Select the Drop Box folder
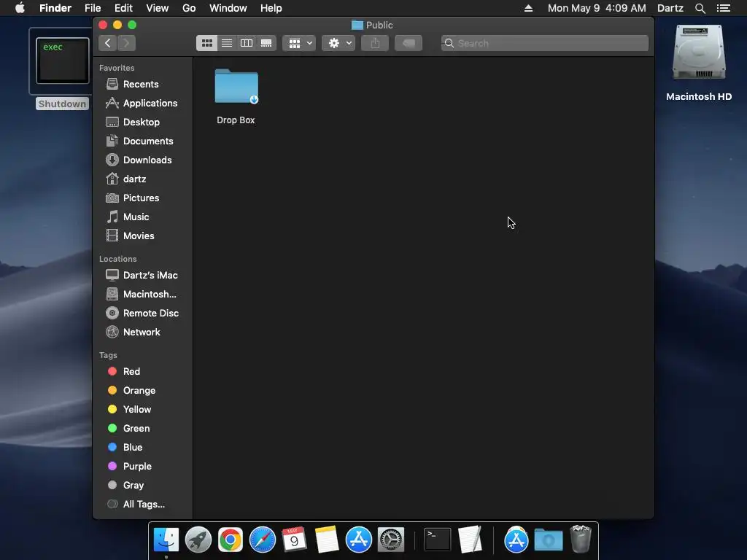The image size is (747, 560). coord(236,97)
